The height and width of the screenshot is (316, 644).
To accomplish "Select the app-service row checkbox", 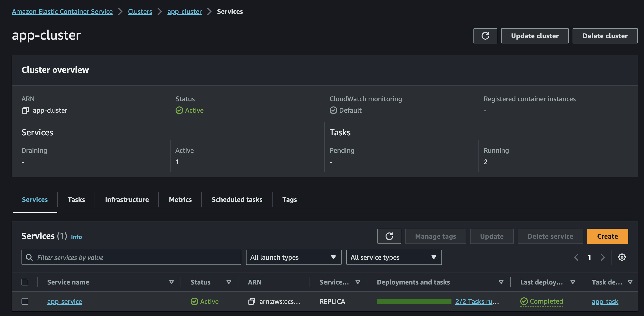I will tap(25, 301).
